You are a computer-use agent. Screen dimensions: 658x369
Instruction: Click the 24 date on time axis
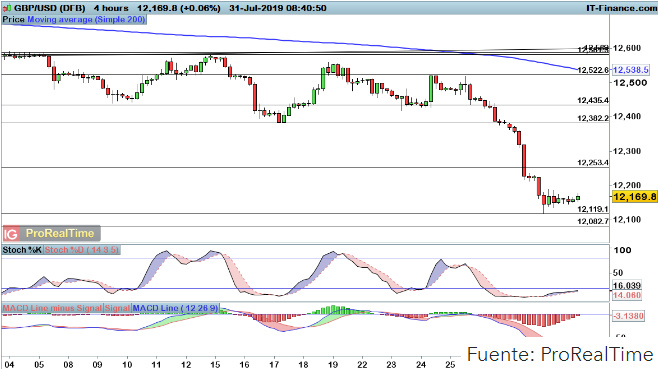click(x=421, y=364)
